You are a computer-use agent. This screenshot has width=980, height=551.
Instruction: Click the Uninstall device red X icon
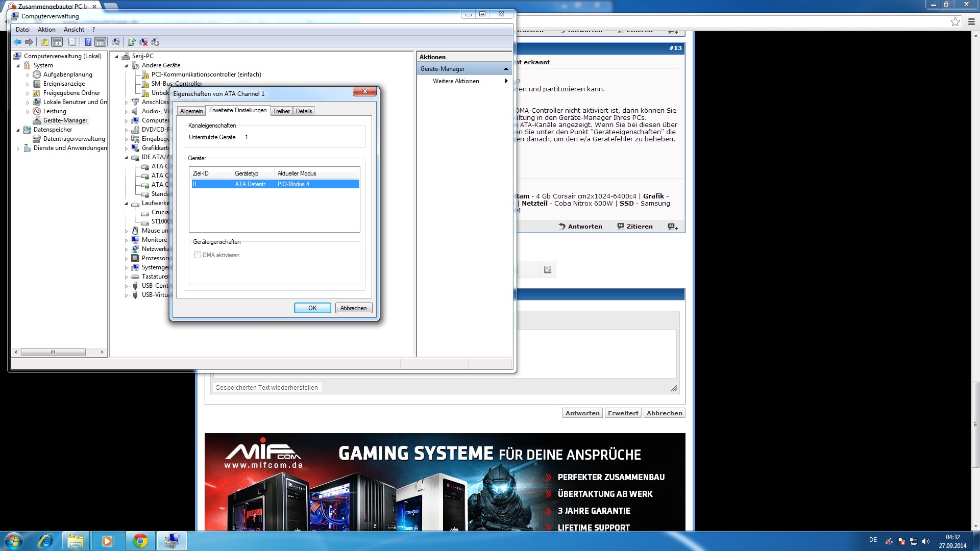(x=143, y=42)
